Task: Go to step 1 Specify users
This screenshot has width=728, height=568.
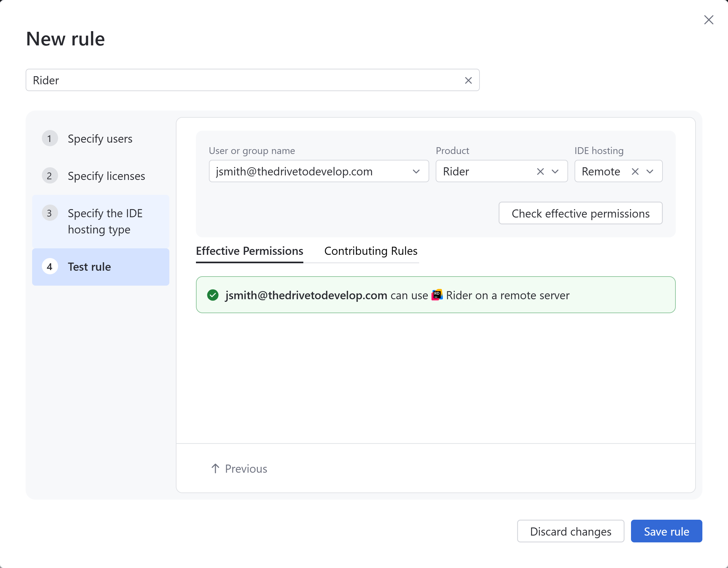Action: pyautogui.click(x=100, y=138)
